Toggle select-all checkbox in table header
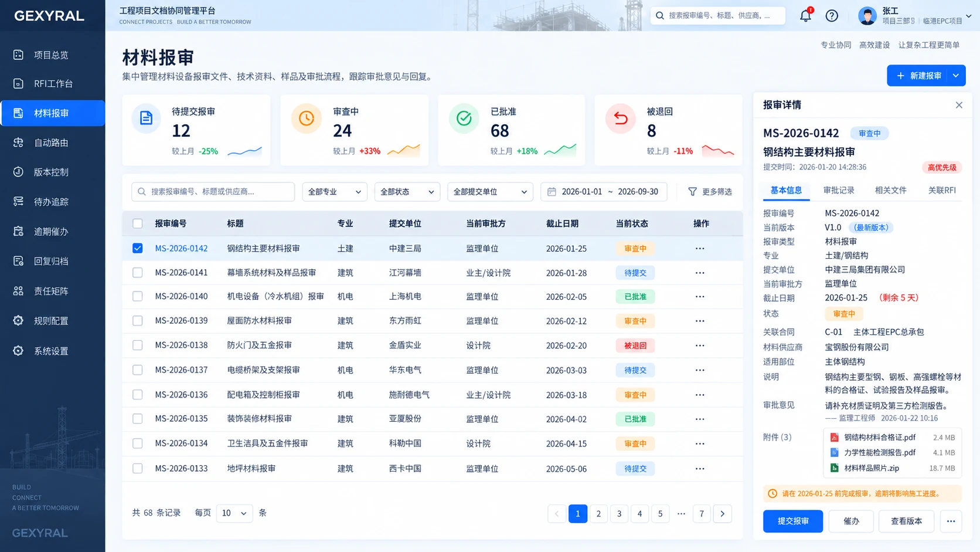Viewport: 980px width, 552px height. tap(137, 223)
